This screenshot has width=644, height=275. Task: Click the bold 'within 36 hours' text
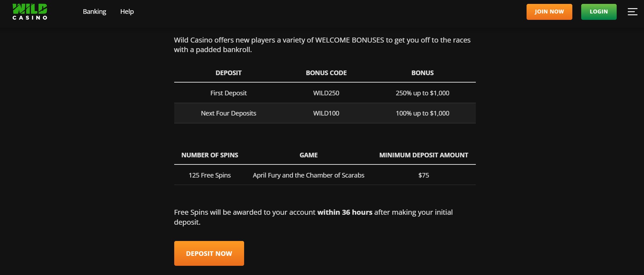[x=345, y=212]
